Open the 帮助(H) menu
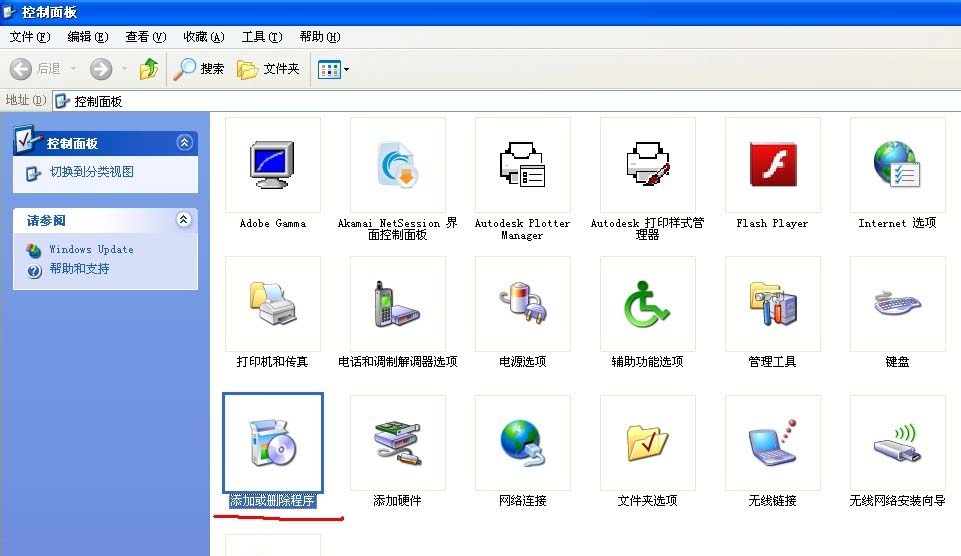Screen dimensions: 961x556 point(319,37)
